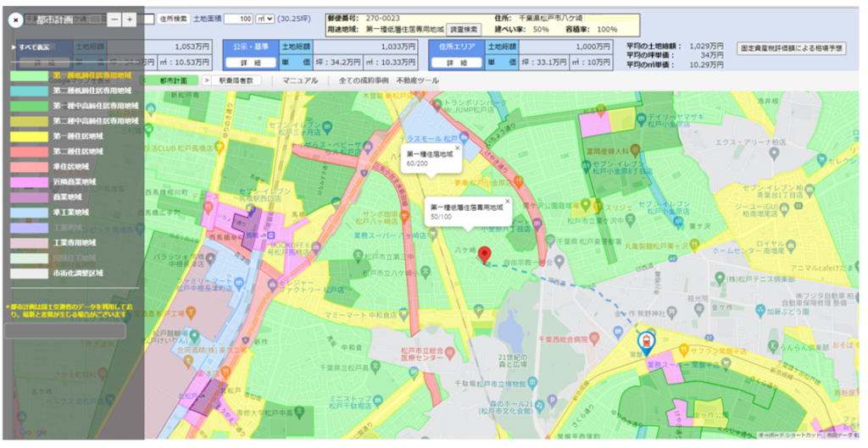Click the > arrow beside 駅乗降者数

pos(207,80)
